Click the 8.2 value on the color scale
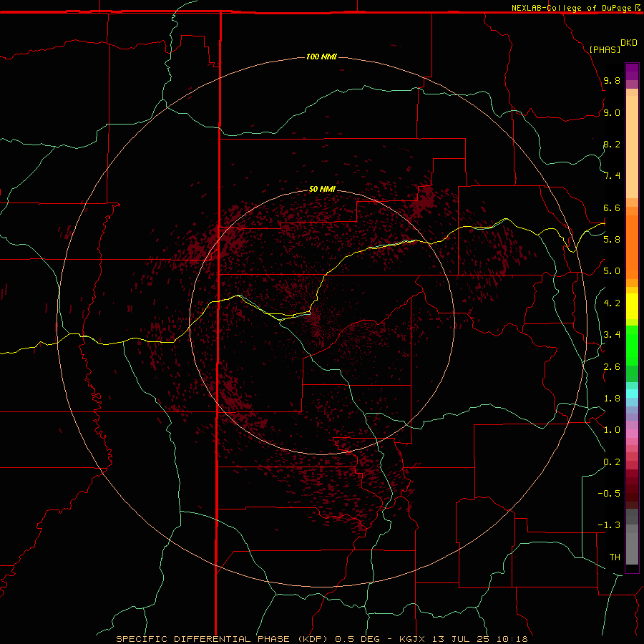The width and height of the screenshot is (644, 644). 612,144
